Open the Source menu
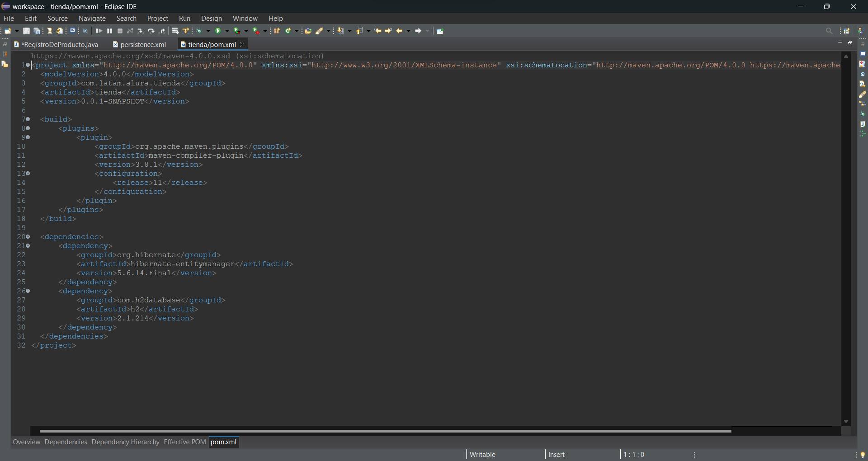The image size is (868, 461). (57, 19)
